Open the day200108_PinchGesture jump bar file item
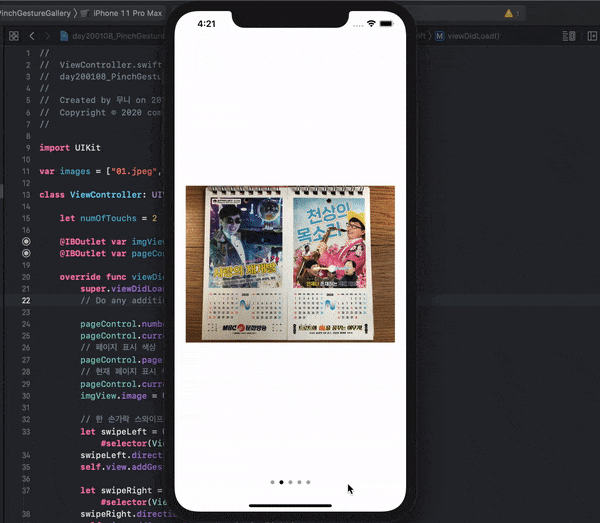 pos(118,36)
